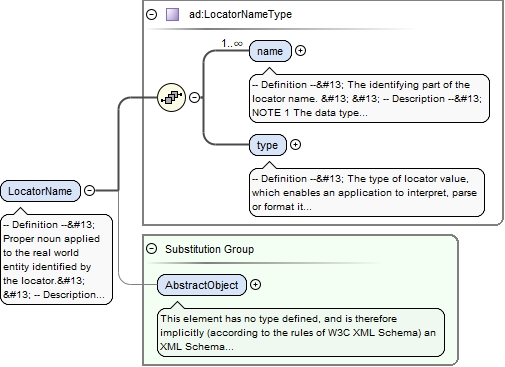Click the sequence compositor icon
The height and width of the screenshot is (367, 505).
171,97
